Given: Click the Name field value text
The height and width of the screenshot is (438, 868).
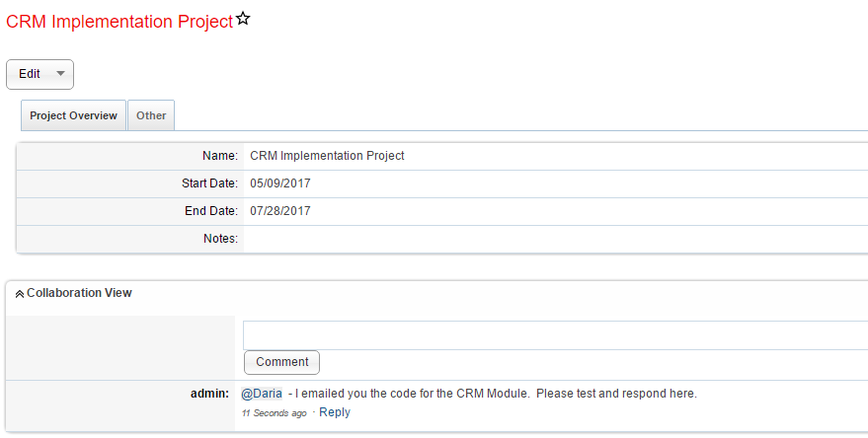Looking at the screenshot, I should coord(327,156).
